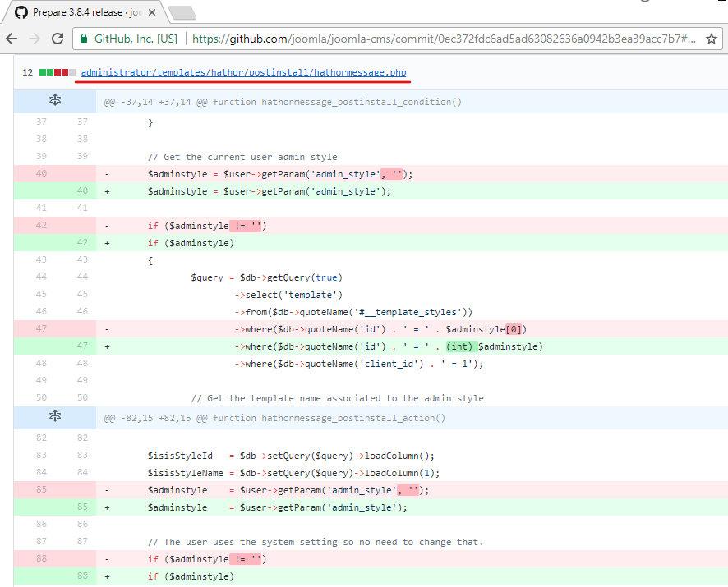Viewport: 728px width, 587px height.
Task: Click the browser forward arrow
Action: pyautogui.click(x=35, y=39)
